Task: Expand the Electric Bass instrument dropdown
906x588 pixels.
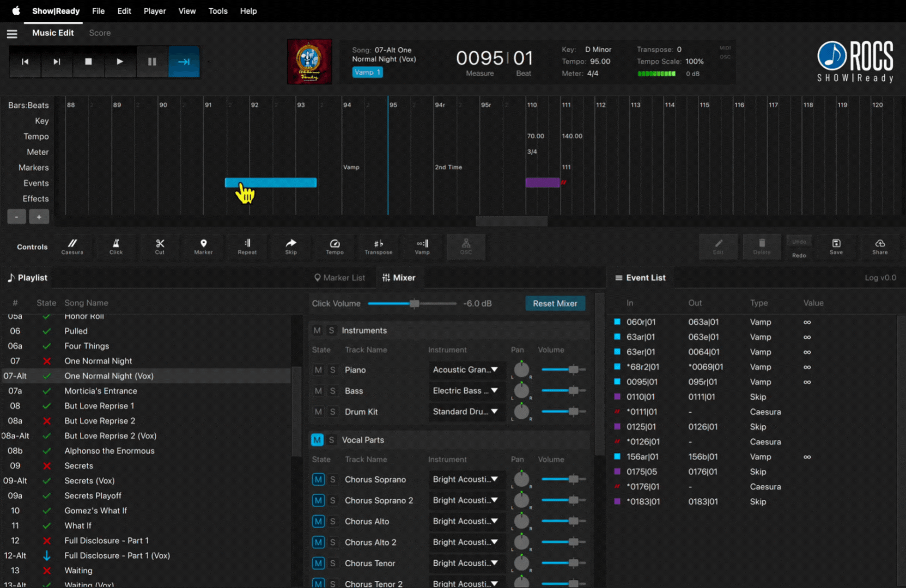Action: click(466, 391)
